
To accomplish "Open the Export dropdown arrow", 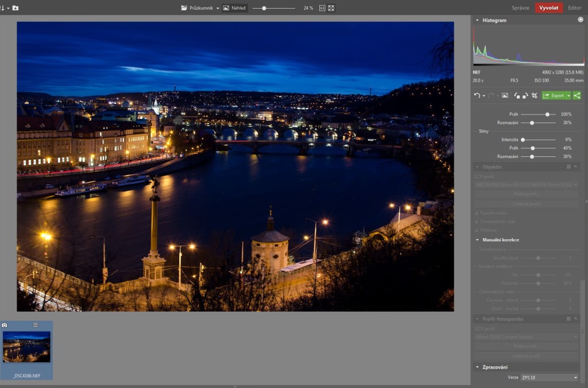I will click(568, 95).
